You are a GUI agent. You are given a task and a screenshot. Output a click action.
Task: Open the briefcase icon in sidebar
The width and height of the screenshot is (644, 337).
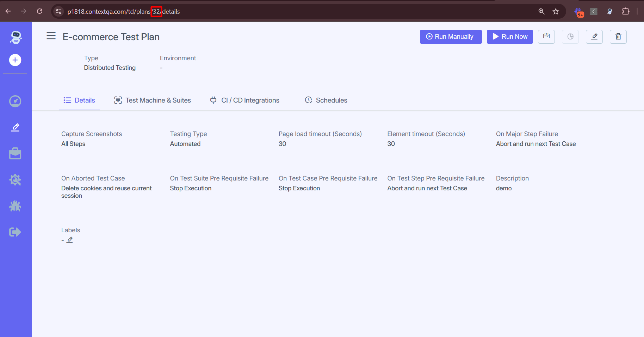pos(15,154)
